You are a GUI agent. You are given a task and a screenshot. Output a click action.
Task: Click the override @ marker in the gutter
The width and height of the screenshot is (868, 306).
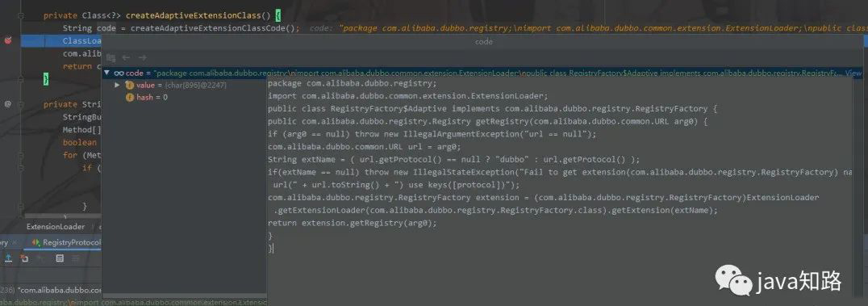(x=8, y=104)
